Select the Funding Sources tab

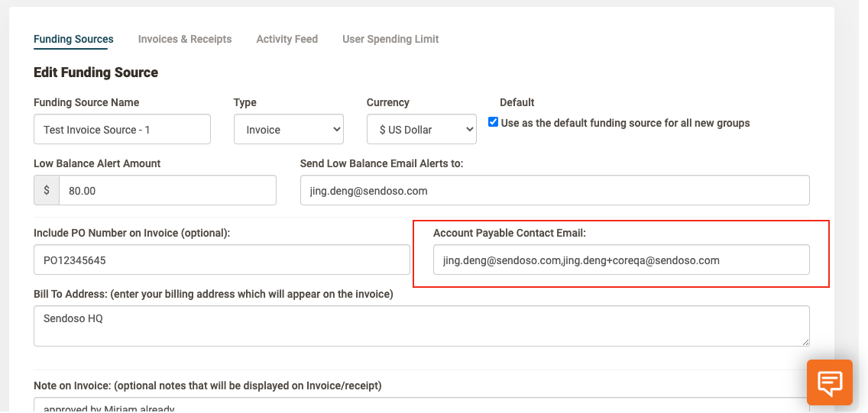coord(73,39)
